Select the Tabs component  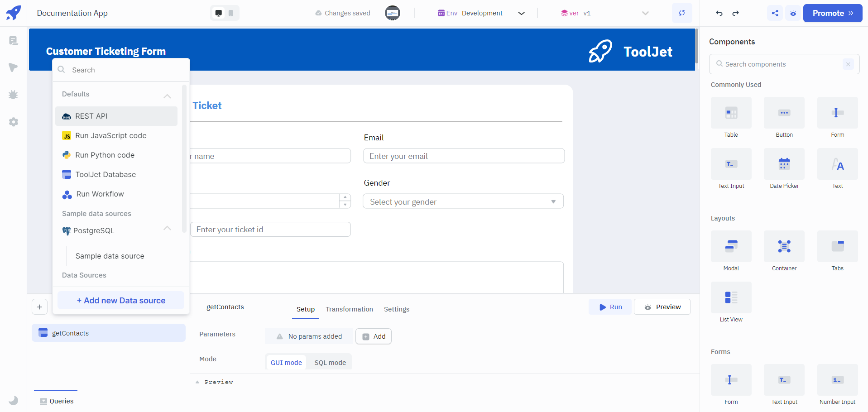[837, 251]
